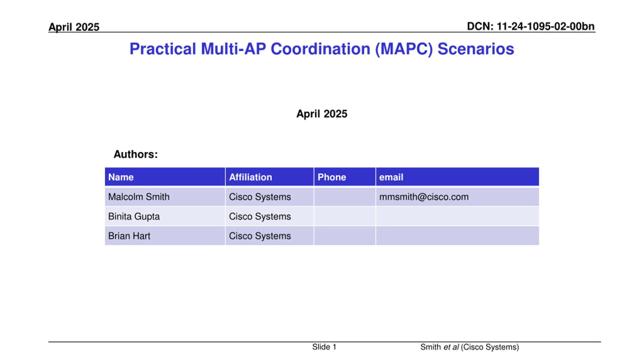Screen dimensions: 644x362
Task: Select the Malcolm Smith name cell
Action: (165, 197)
